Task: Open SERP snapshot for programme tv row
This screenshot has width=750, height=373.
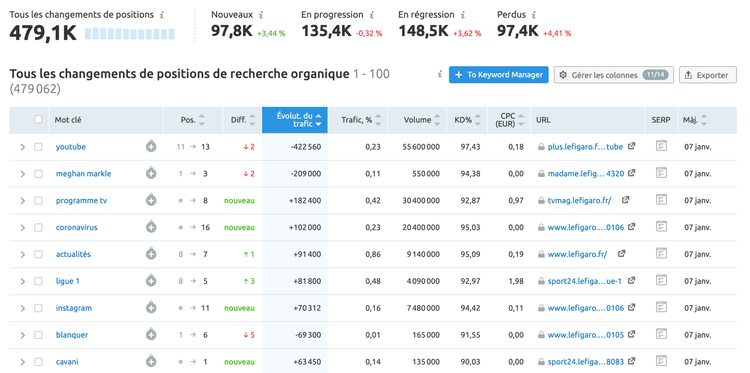Action: coord(661,199)
